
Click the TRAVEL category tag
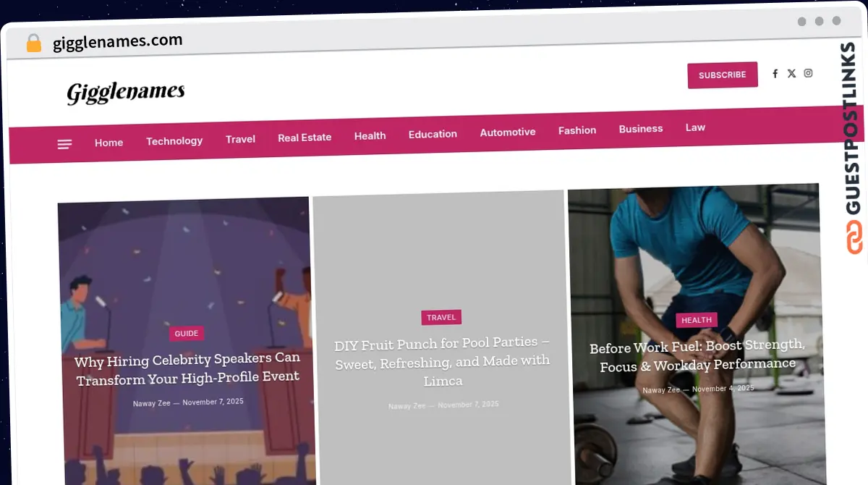click(441, 318)
